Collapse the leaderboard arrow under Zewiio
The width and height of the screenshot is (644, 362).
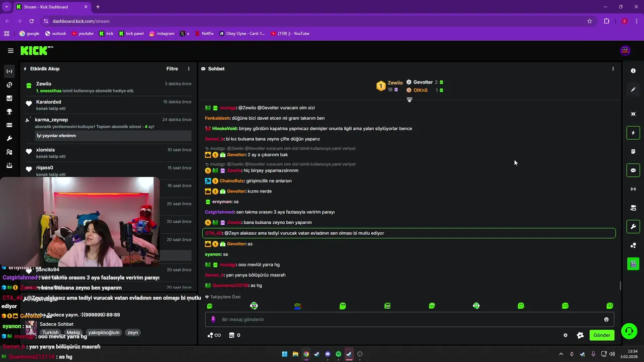[410, 100]
